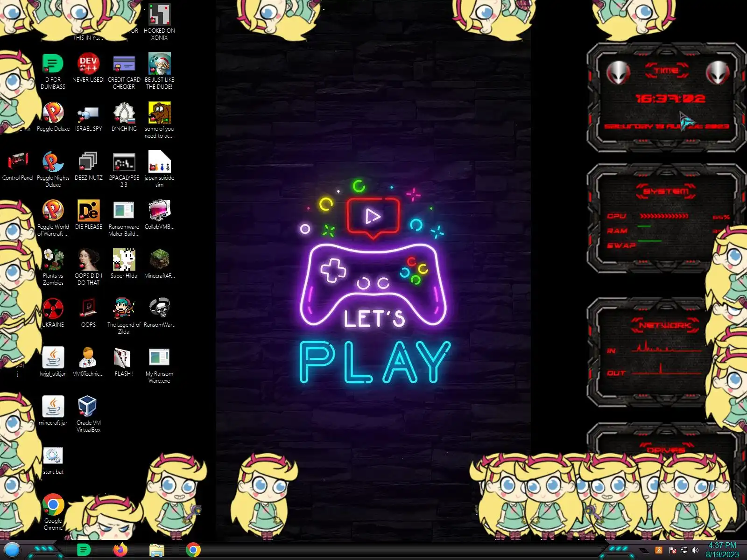Open Minecraft4F... grass block icon

pyautogui.click(x=159, y=264)
